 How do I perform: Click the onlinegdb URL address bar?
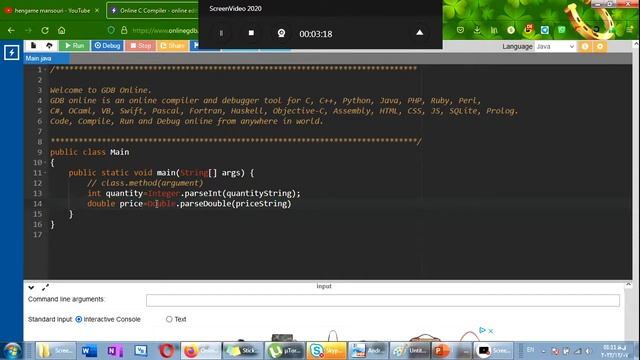point(165,30)
